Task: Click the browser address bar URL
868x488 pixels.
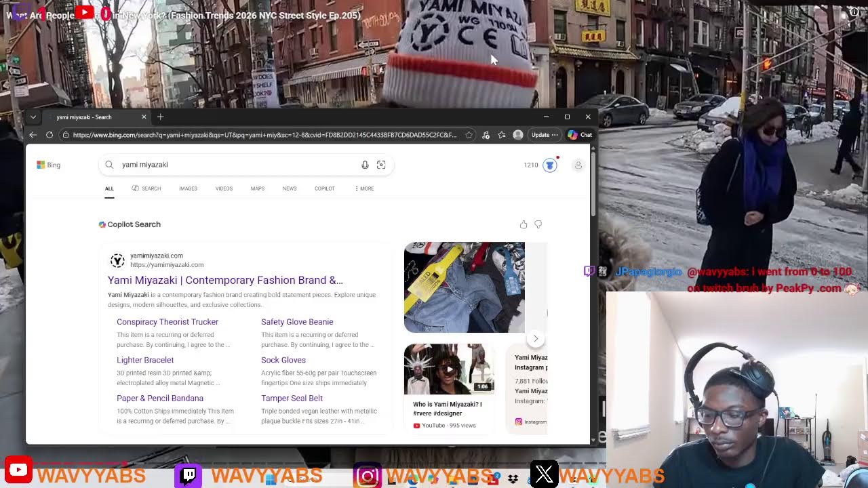Action: [x=264, y=135]
